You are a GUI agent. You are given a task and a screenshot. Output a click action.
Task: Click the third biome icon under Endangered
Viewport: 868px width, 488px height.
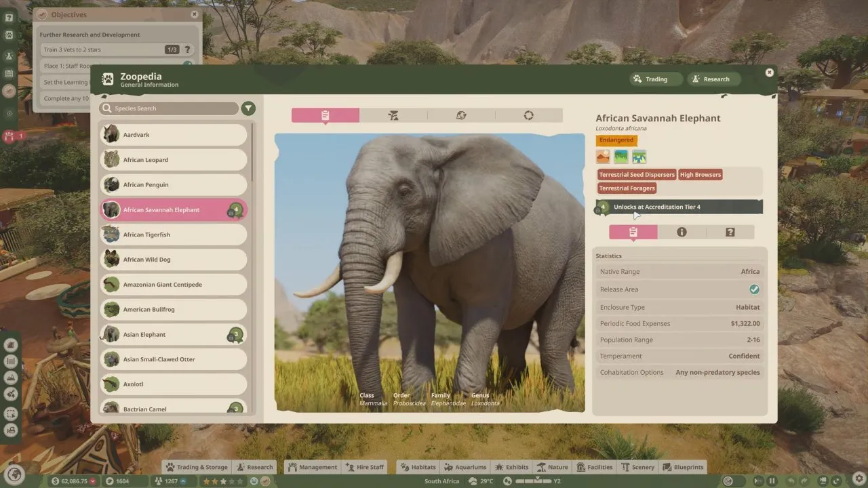tap(639, 157)
